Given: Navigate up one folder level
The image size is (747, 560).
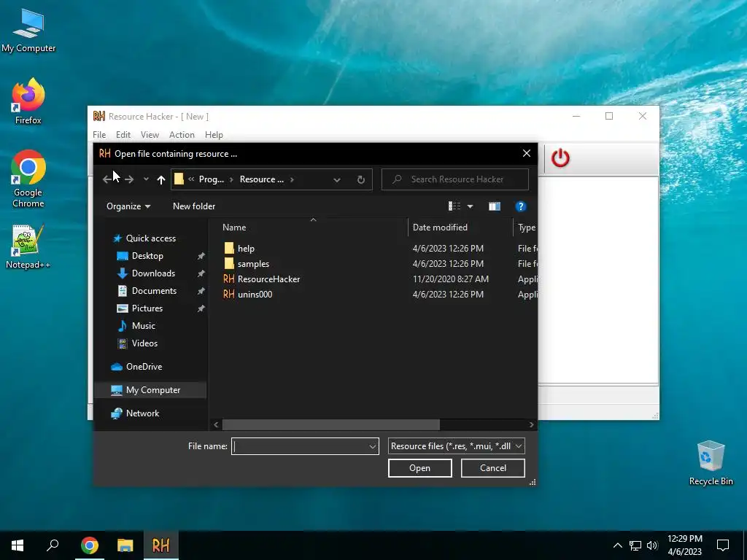Looking at the screenshot, I should point(161,179).
